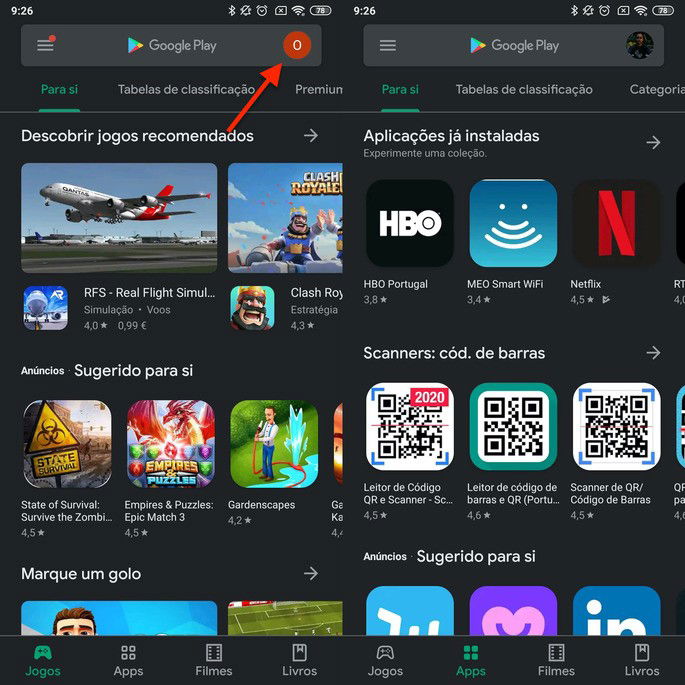Open football pitch banner under Marque um golo
The height and width of the screenshot is (685, 685).
click(285, 618)
